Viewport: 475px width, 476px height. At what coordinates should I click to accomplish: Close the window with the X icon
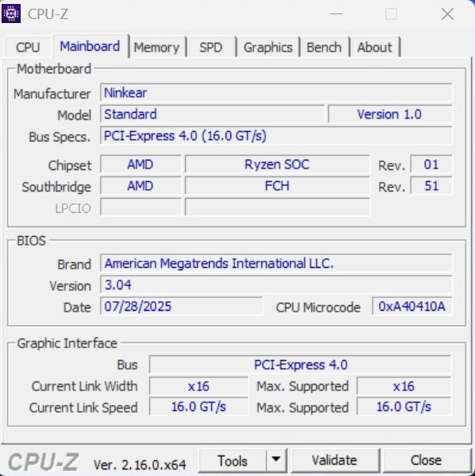[448, 14]
